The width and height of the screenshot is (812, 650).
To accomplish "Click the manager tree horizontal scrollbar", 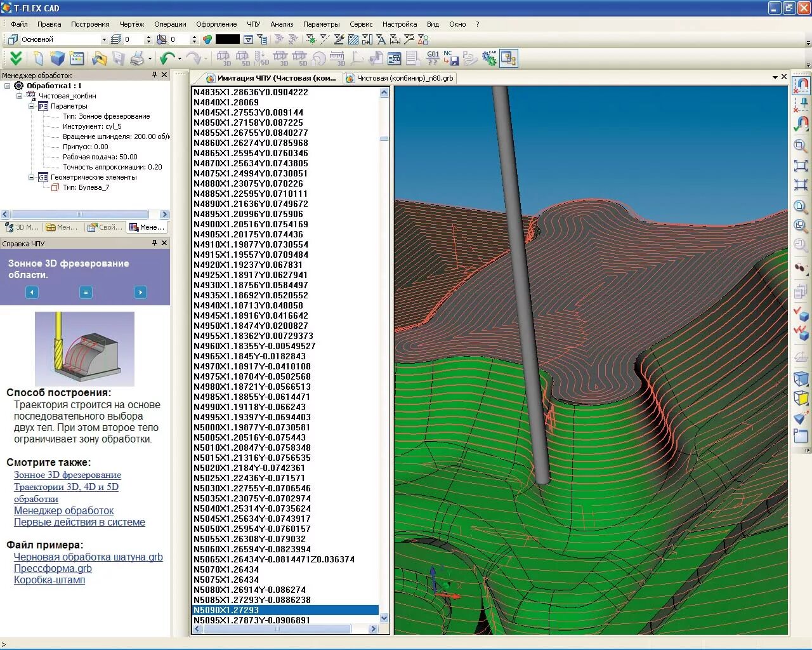I will [x=85, y=215].
